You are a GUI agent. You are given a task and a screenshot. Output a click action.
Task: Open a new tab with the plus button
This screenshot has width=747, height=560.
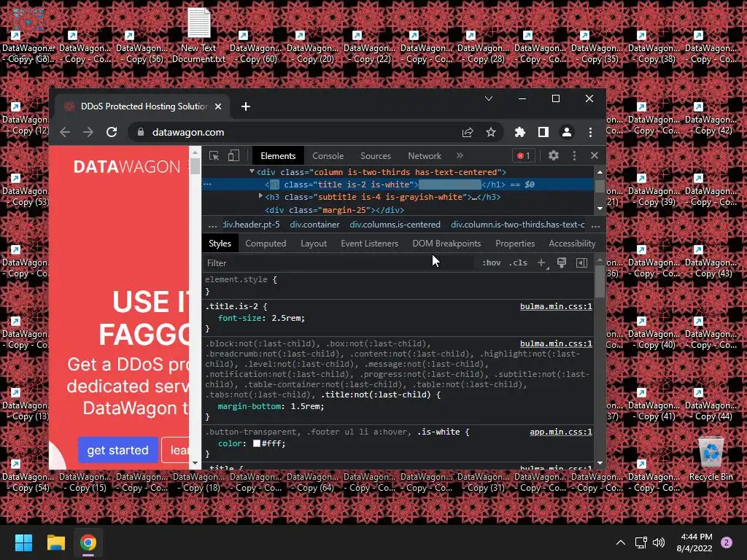[x=246, y=106]
